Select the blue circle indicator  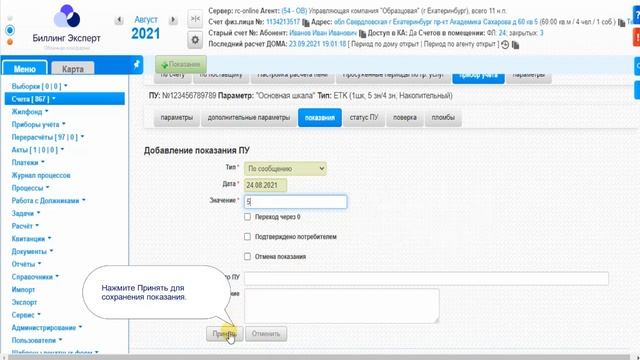(10, 30)
